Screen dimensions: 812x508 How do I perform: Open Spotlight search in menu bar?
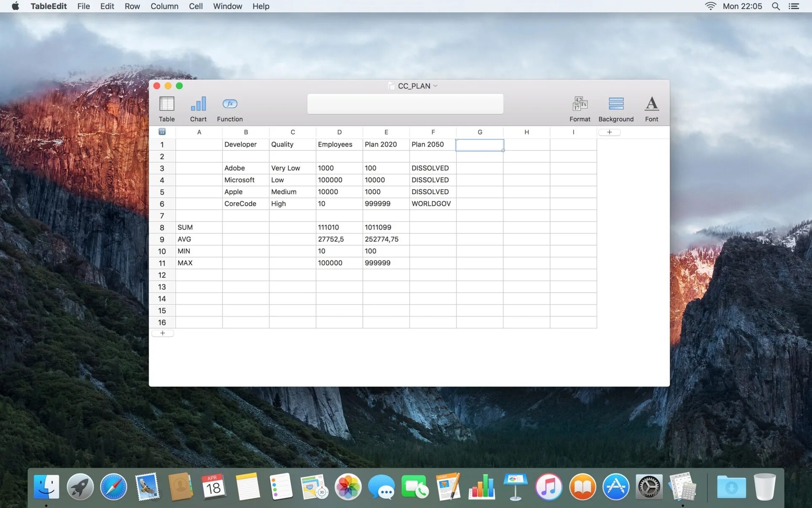pyautogui.click(x=775, y=6)
